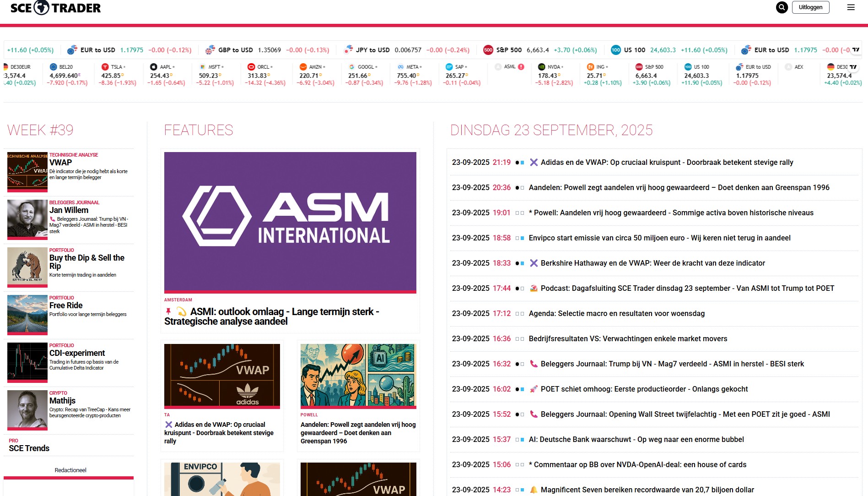
Task: Read the ASMI outlook omlaag feature headline
Action: [x=272, y=316]
